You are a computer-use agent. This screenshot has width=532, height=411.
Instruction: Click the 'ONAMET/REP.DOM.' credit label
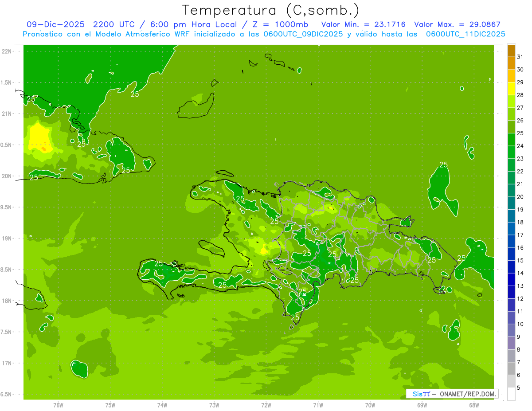[468, 394]
